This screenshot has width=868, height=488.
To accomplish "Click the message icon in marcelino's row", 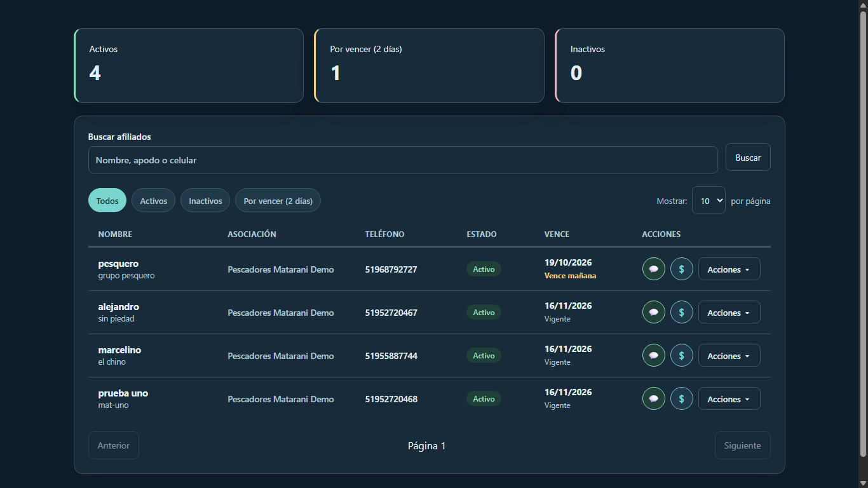I will (654, 355).
